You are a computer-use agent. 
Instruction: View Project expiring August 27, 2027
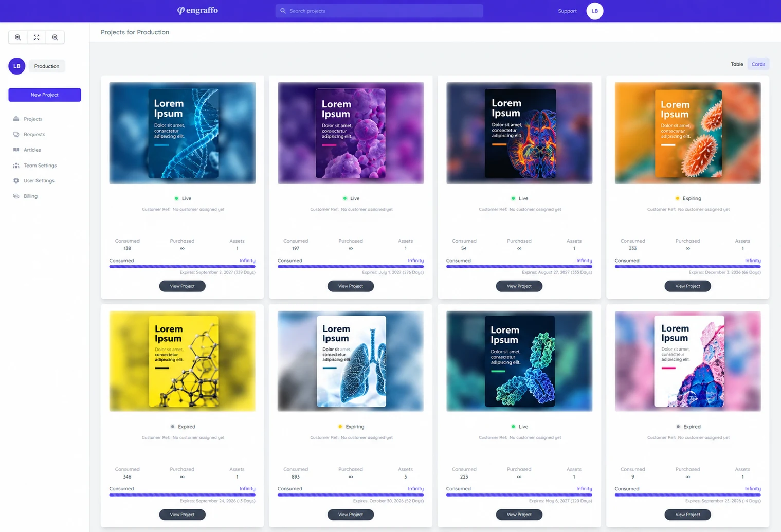[519, 286]
